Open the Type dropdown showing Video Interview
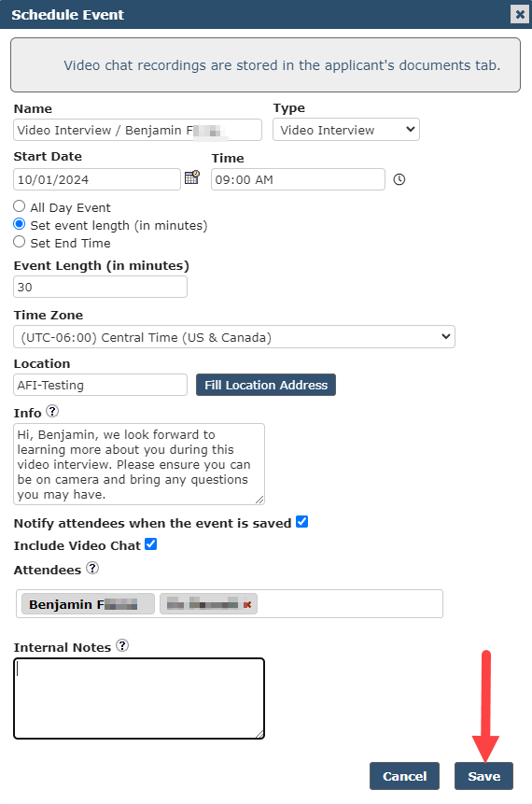This screenshot has height=804, width=532. point(346,130)
